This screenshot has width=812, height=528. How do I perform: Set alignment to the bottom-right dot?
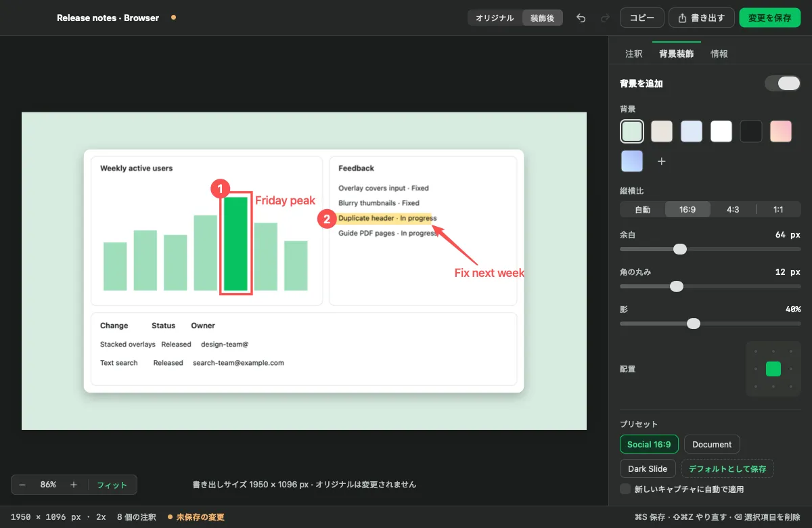coord(791,387)
